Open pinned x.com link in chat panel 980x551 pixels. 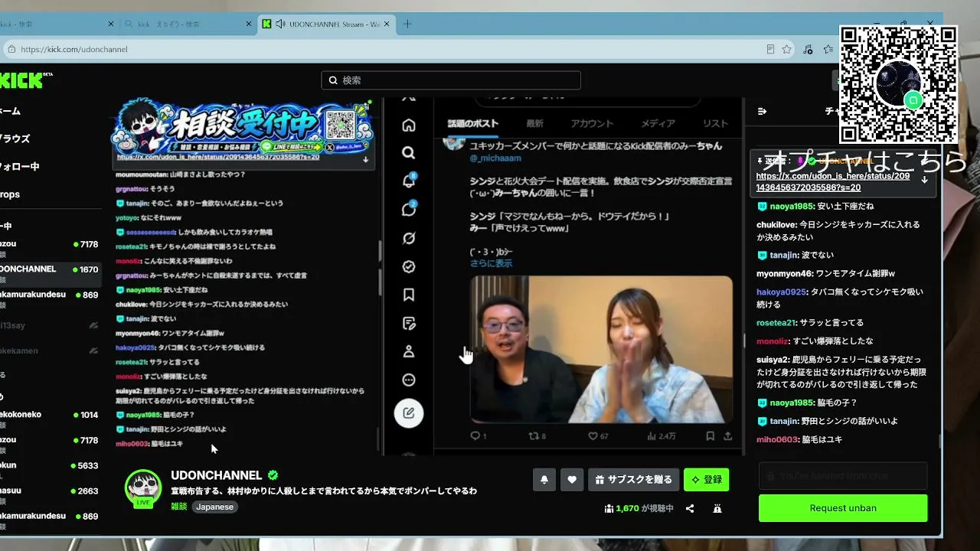click(833, 181)
